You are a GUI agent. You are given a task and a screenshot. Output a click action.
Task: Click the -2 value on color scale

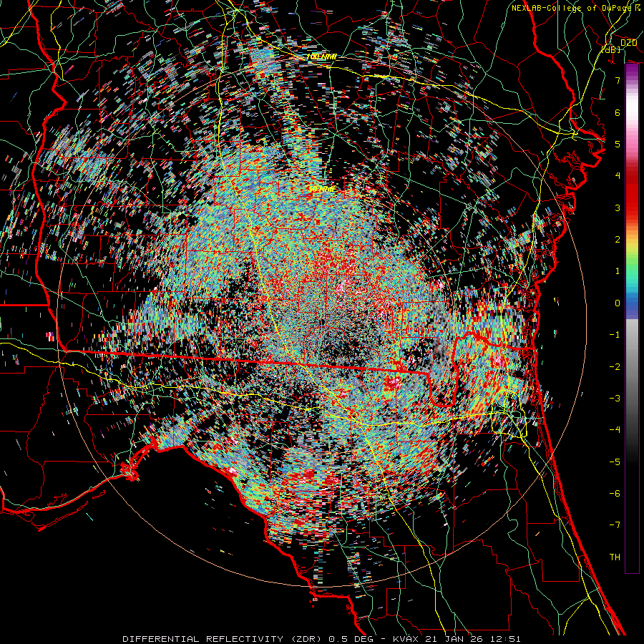point(615,367)
